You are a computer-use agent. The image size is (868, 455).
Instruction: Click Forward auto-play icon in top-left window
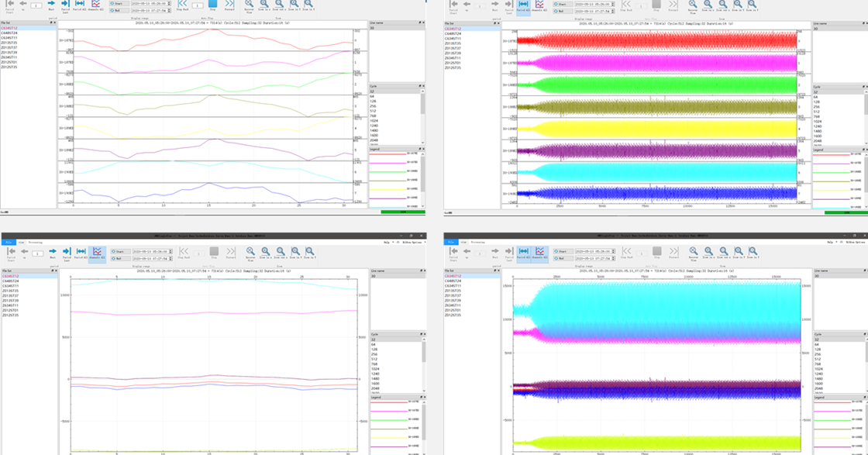(x=229, y=4)
